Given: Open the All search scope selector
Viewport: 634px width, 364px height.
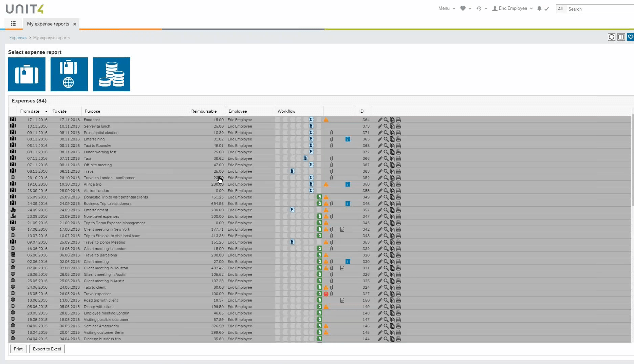Looking at the screenshot, I should [x=560, y=9].
